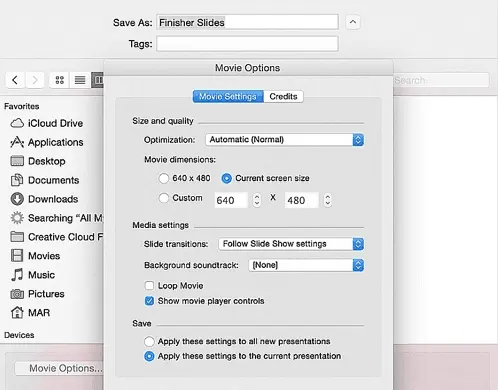
Task: Click the Save As filename field
Action: (x=248, y=22)
